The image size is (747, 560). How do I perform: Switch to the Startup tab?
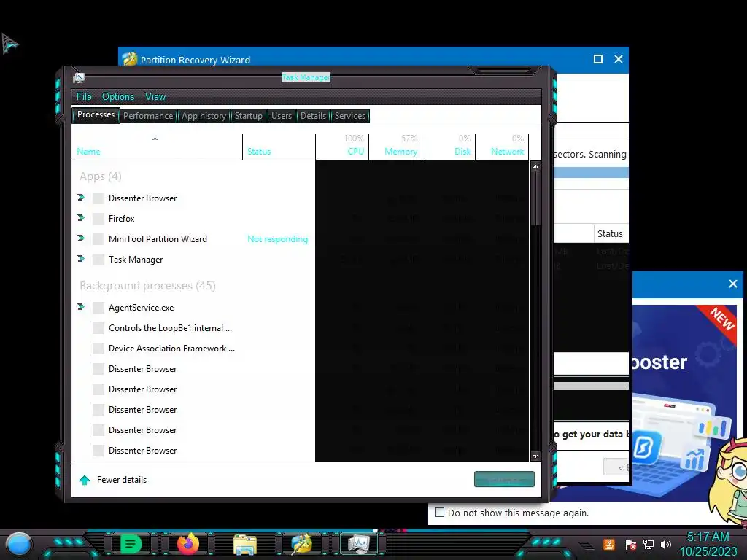tap(249, 116)
